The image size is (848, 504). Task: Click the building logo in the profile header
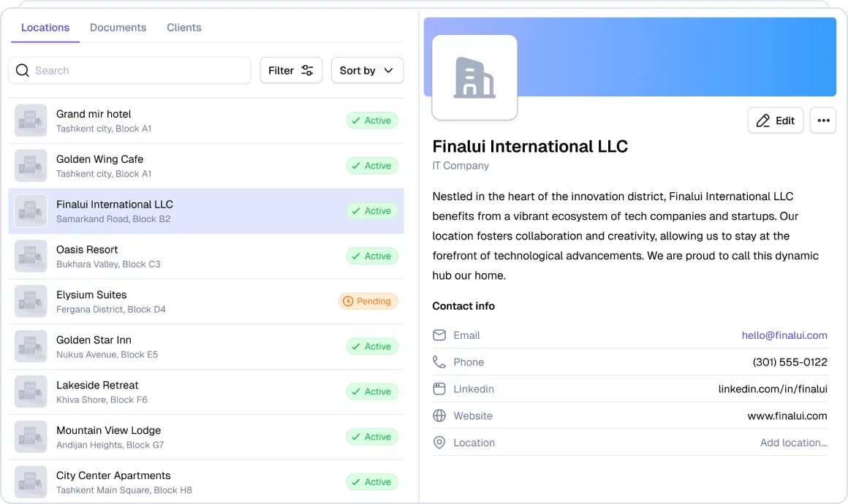pyautogui.click(x=474, y=77)
